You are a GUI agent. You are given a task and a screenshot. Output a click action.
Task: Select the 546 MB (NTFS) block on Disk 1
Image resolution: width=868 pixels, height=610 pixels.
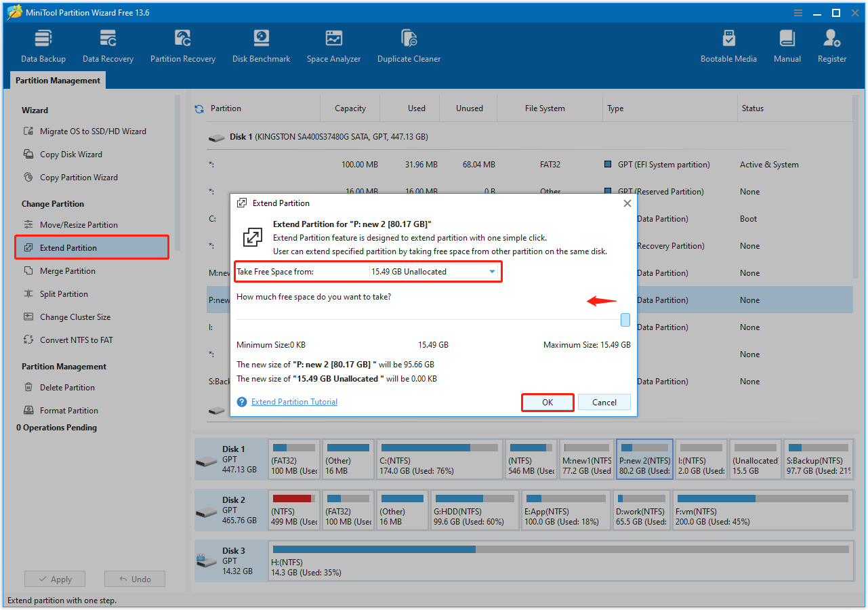click(531, 459)
